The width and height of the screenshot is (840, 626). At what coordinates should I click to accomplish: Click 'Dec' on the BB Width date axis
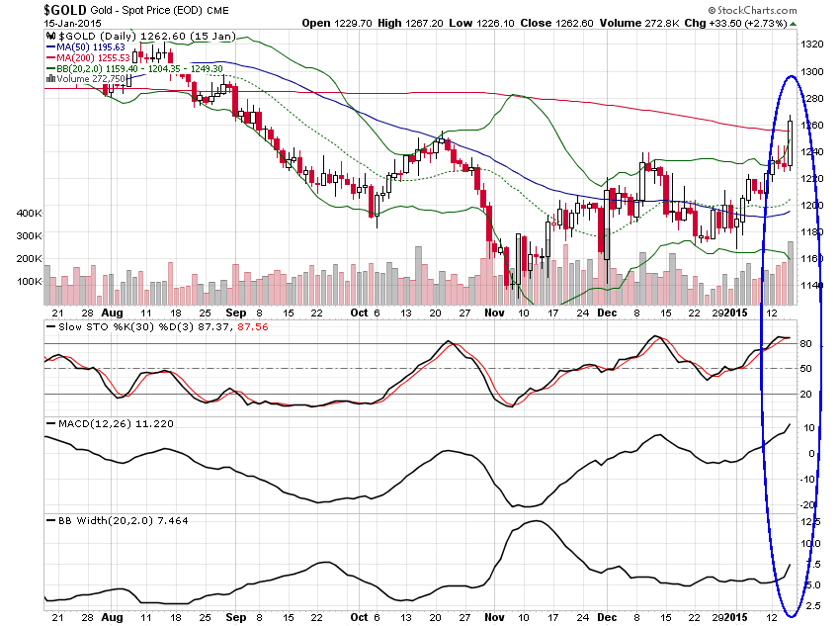pyautogui.click(x=607, y=617)
